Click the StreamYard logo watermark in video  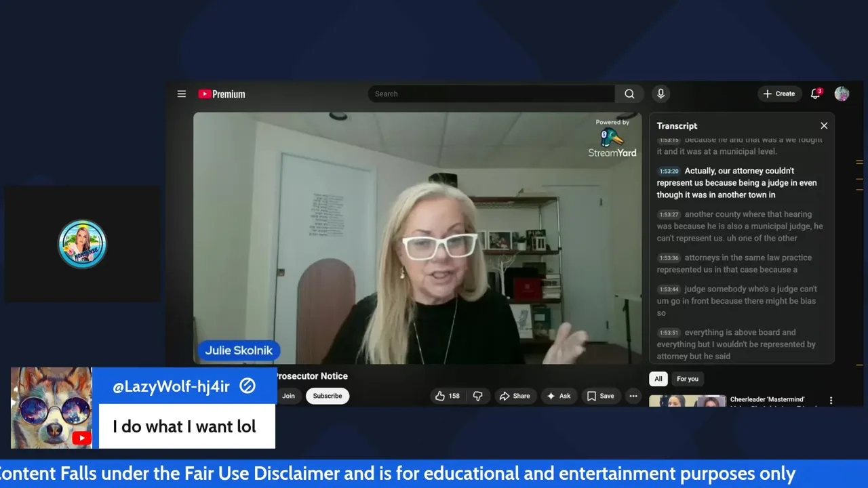pyautogui.click(x=612, y=138)
